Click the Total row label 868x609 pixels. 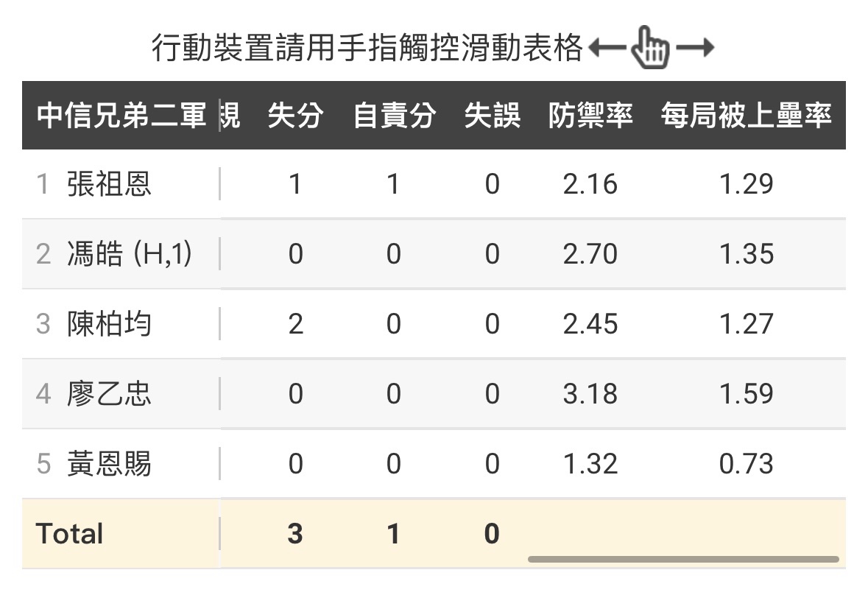pos(70,533)
